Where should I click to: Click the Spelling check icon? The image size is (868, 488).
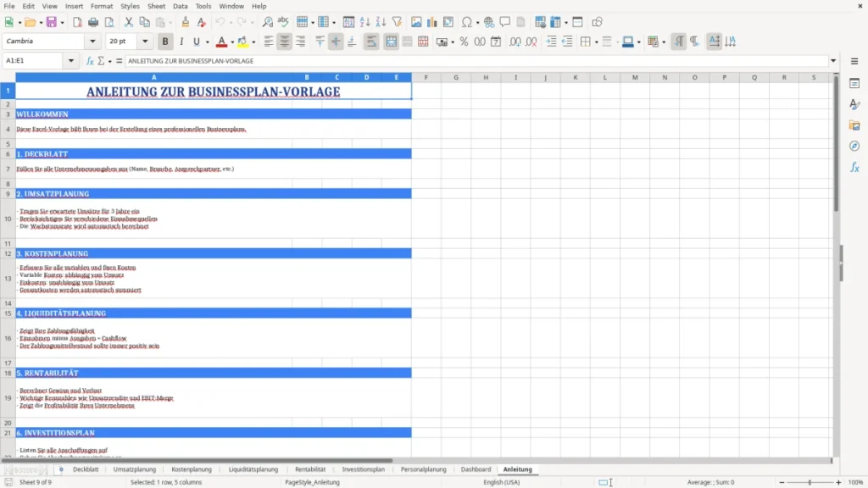coord(283,22)
